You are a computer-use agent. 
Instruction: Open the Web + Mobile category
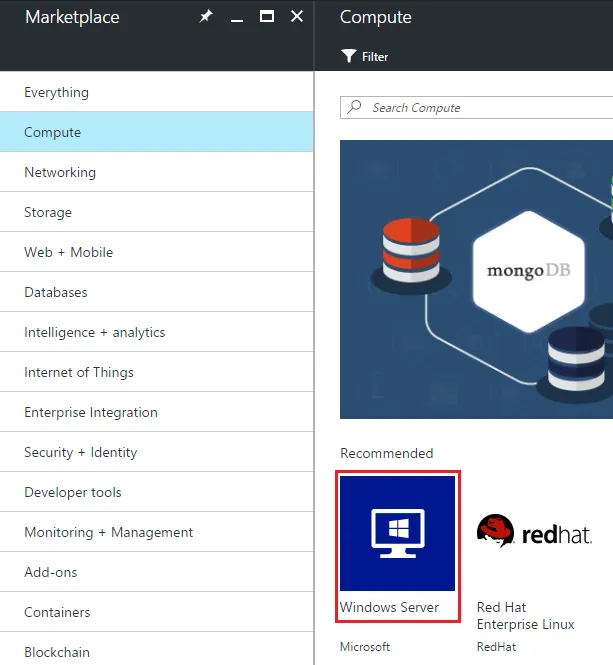coord(157,252)
